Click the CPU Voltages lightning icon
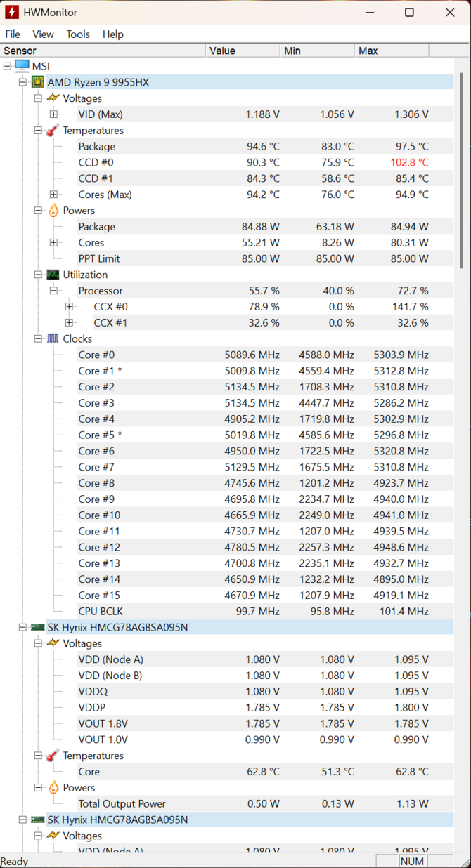The image size is (471, 868). 53,98
